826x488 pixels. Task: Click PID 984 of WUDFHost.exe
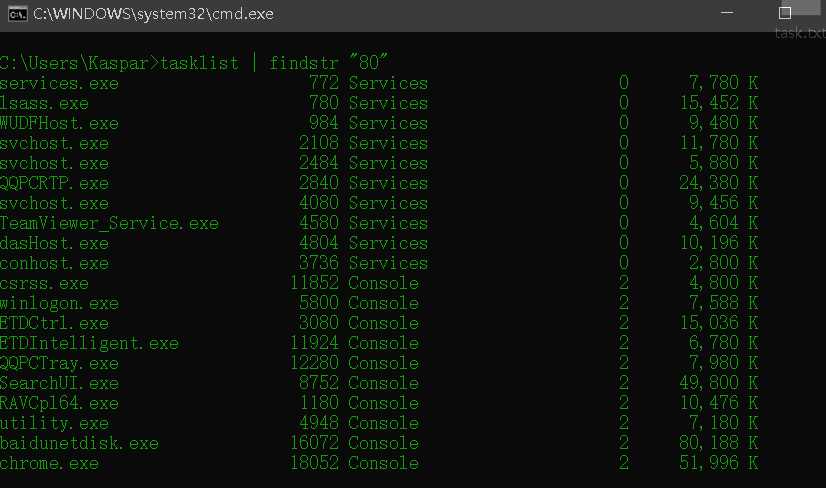click(324, 123)
